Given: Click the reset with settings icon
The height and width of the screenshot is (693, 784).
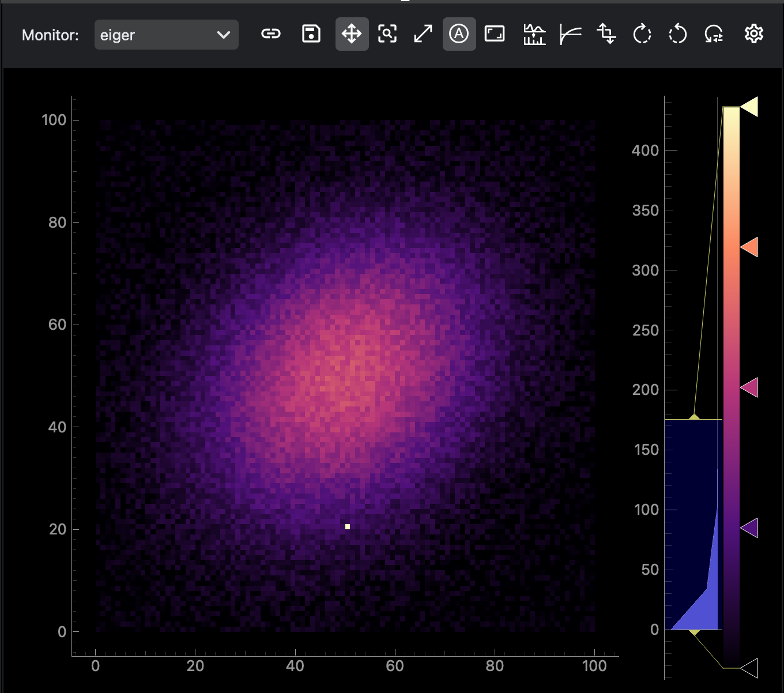Looking at the screenshot, I should [714, 34].
